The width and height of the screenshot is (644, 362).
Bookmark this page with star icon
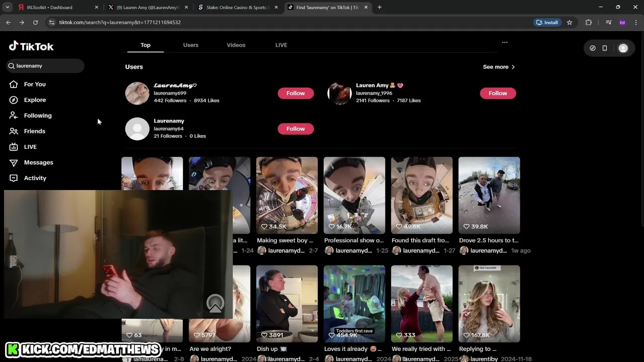pyautogui.click(x=570, y=22)
